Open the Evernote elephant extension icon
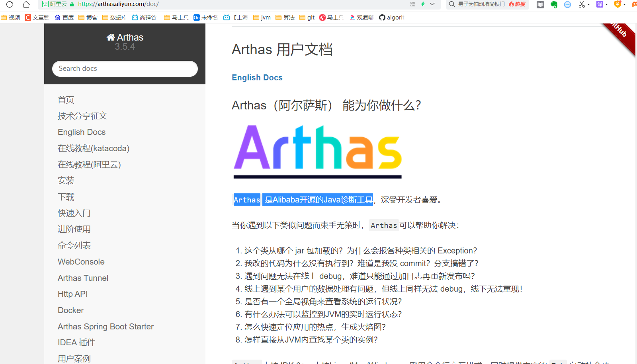The image size is (637, 364). [554, 4]
